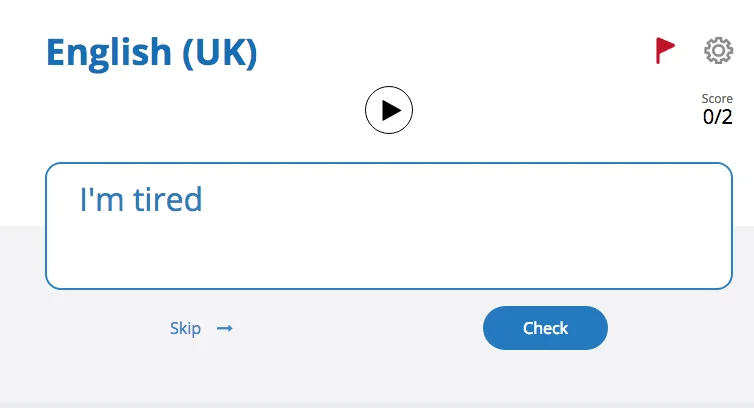Click the Check button
This screenshot has width=754, height=408.
tap(545, 328)
